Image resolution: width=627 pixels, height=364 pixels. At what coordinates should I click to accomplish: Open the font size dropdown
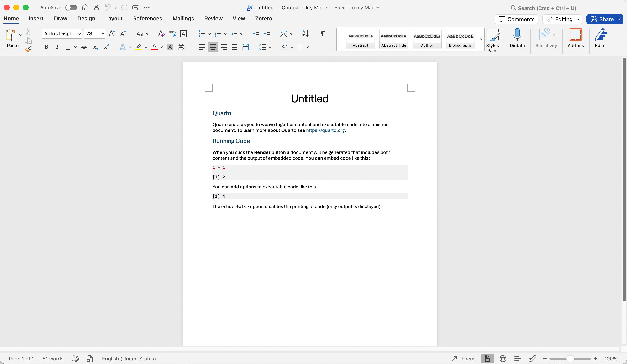coord(103,34)
